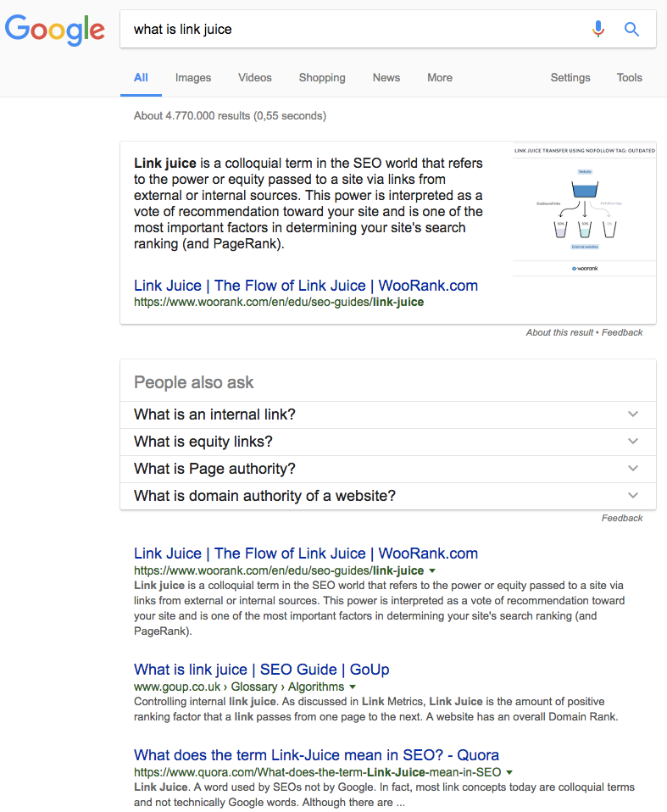The image size is (667, 812).
Task: Open the Settings menu
Action: pos(570,77)
